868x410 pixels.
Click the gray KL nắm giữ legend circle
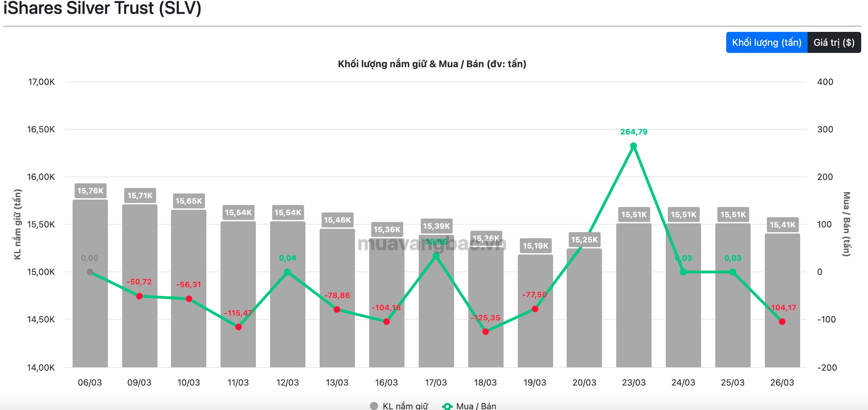coord(374,406)
